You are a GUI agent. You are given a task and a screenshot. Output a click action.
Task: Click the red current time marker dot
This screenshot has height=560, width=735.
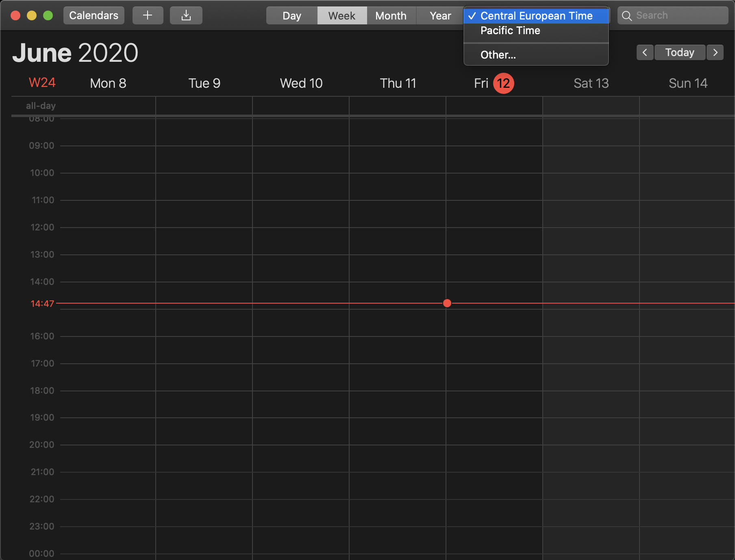447,303
